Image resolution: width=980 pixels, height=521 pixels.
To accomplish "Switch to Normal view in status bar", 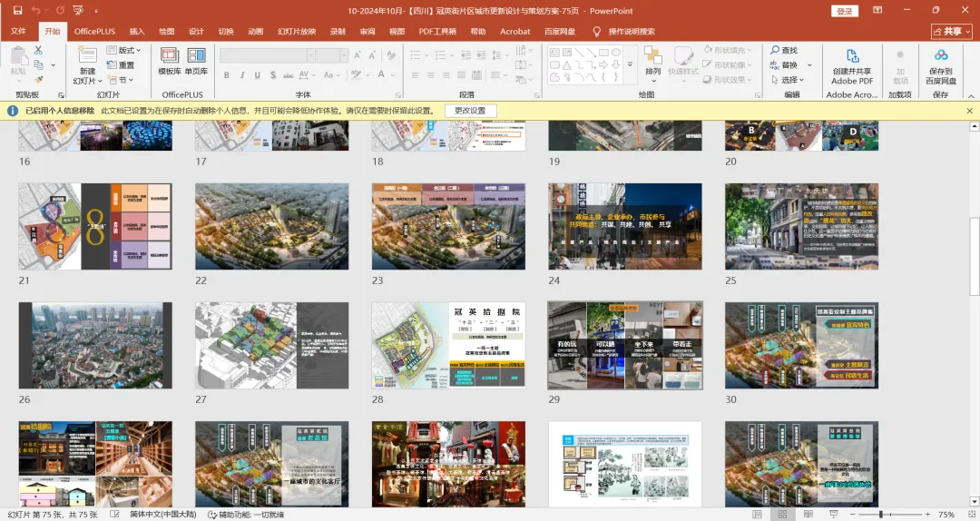I will [x=757, y=515].
